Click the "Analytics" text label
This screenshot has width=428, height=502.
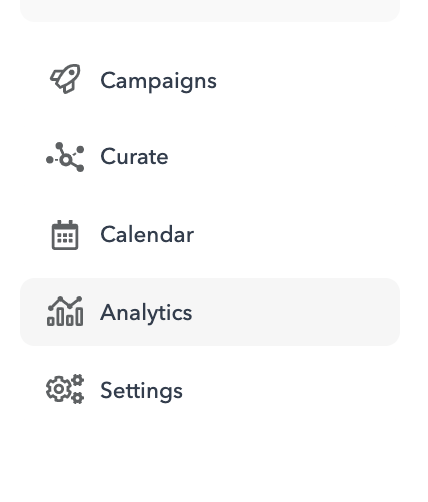coord(146,313)
